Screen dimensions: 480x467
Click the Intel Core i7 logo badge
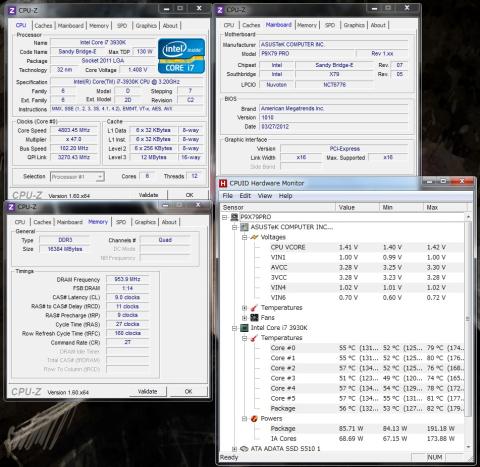pos(181,56)
